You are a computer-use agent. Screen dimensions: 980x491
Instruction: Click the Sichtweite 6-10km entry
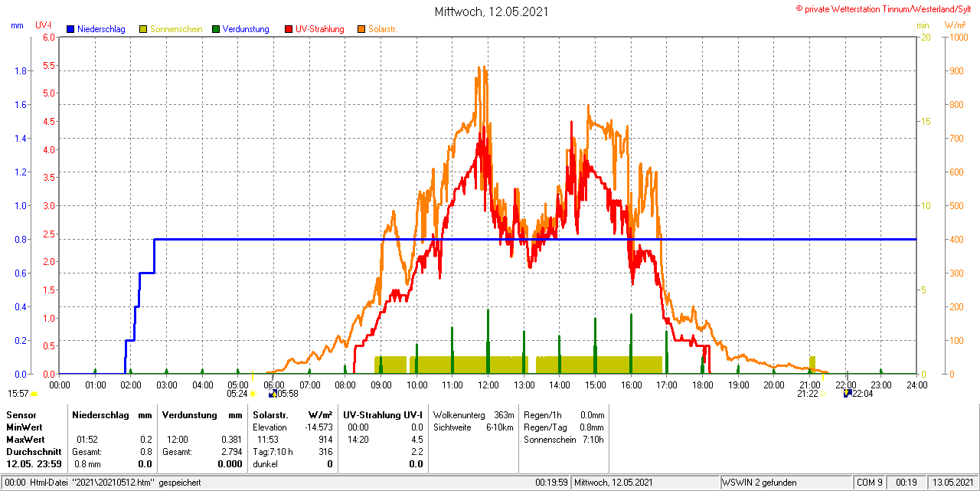click(473, 427)
